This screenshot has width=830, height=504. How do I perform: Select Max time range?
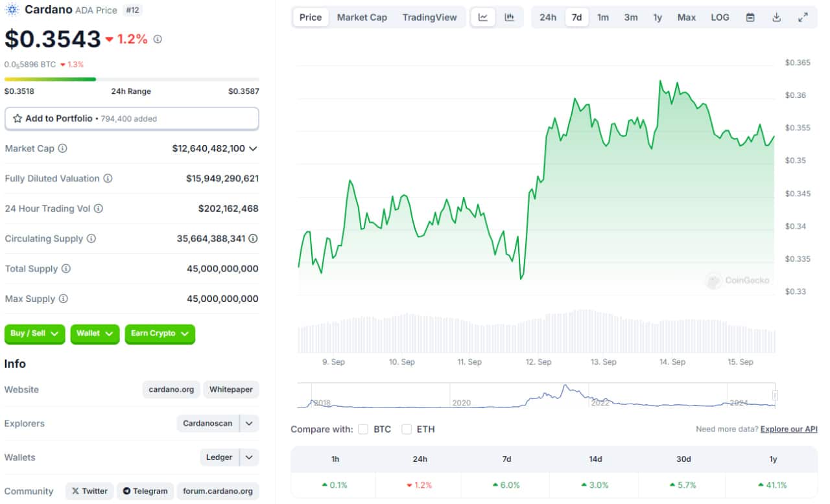[687, 17]
